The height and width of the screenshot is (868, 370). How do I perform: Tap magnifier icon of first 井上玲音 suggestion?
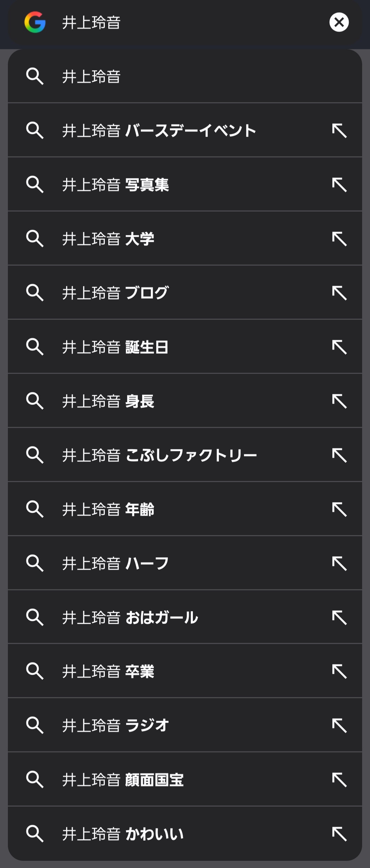pos(35,76)
